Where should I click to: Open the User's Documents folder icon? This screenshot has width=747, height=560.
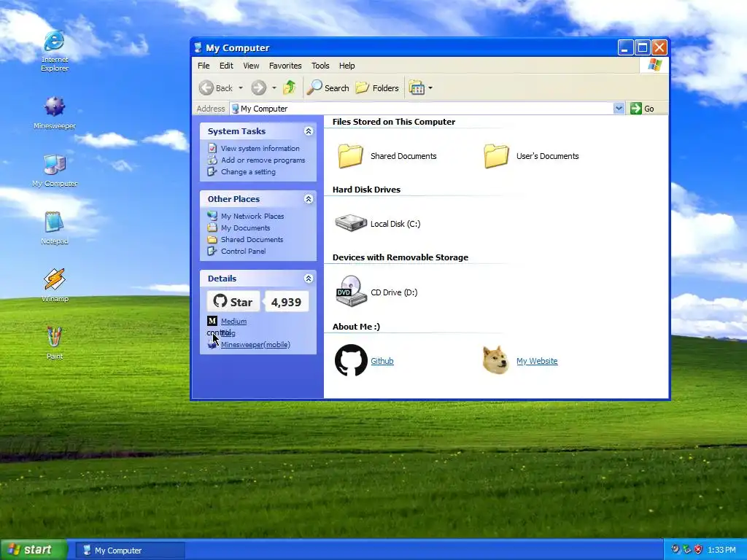[x=496, y=156]
